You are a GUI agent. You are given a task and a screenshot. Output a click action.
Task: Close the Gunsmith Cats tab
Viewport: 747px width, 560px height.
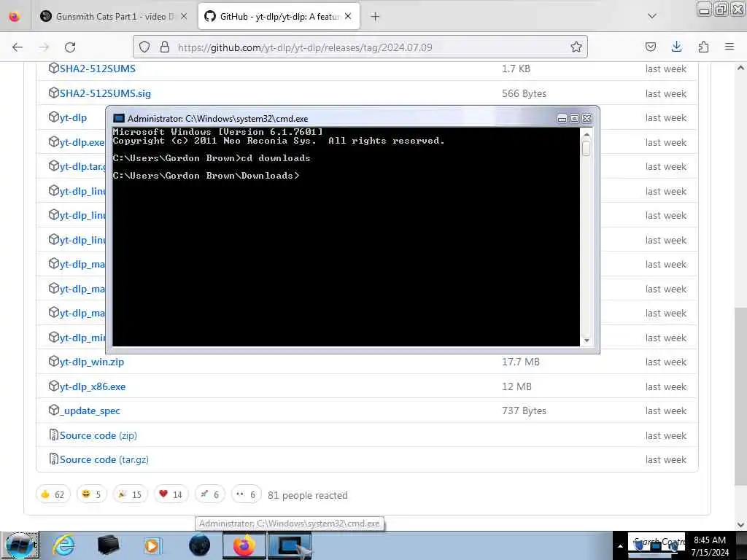pyautogui.click(x=183, y=17)
